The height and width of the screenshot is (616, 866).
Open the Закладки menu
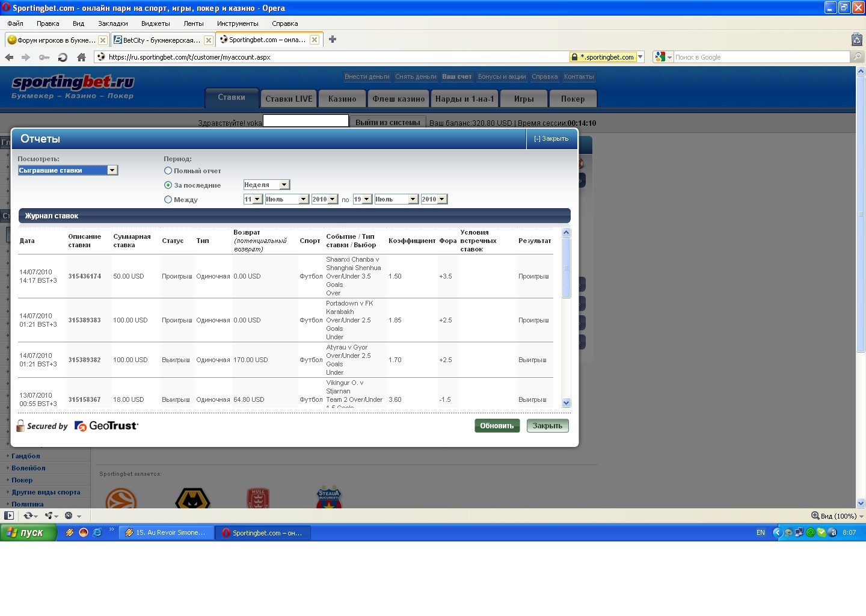click(x=112, y=23)
